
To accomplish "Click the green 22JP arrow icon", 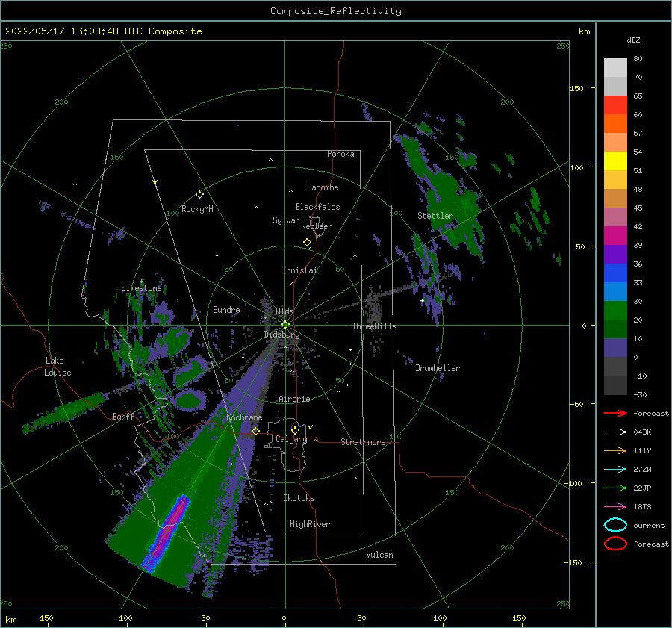I will (x=615, y=488).
